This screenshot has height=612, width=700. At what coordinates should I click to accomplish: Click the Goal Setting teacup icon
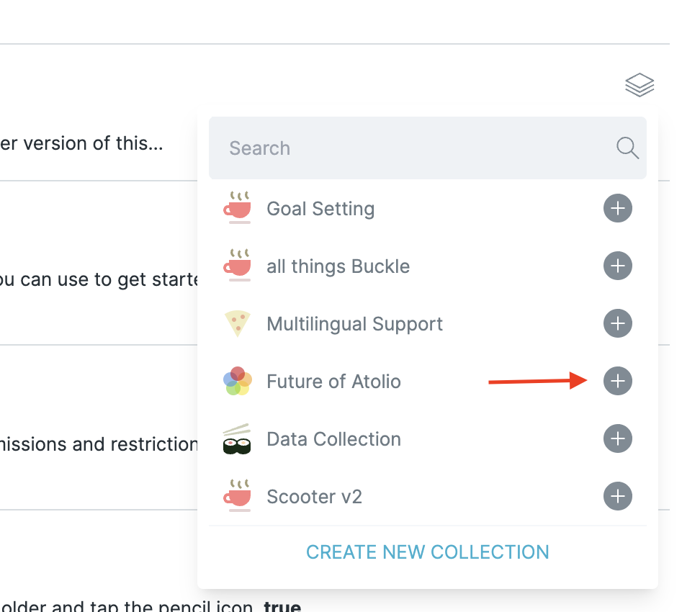237,207
